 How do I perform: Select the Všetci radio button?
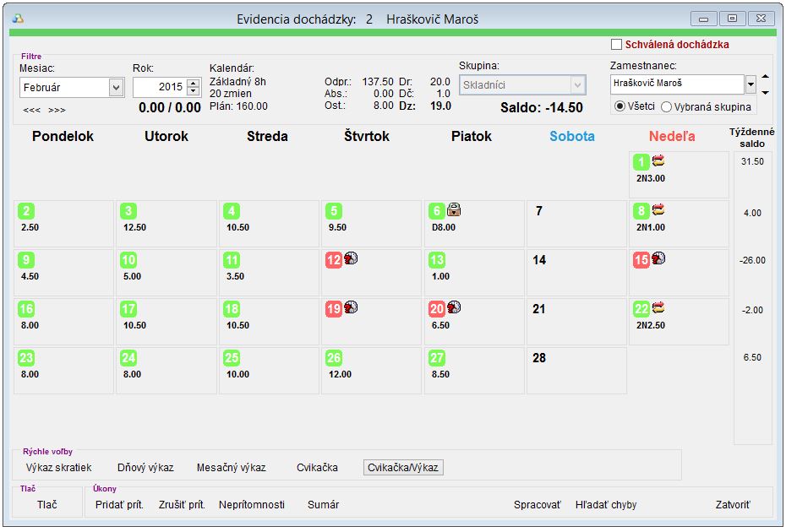tap(620, 106)
